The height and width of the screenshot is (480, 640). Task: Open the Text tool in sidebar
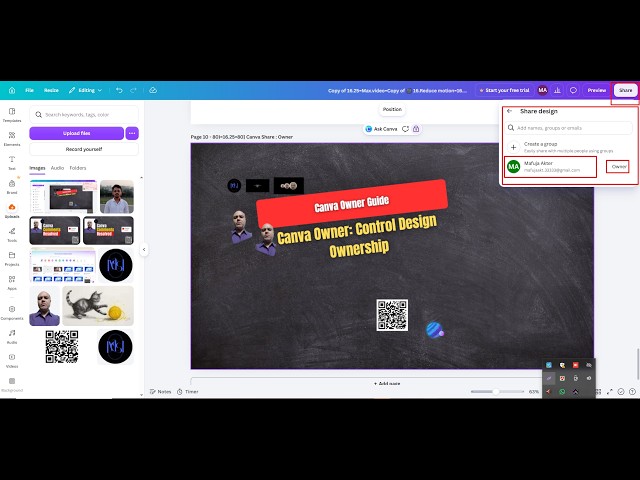click(12, 163)
